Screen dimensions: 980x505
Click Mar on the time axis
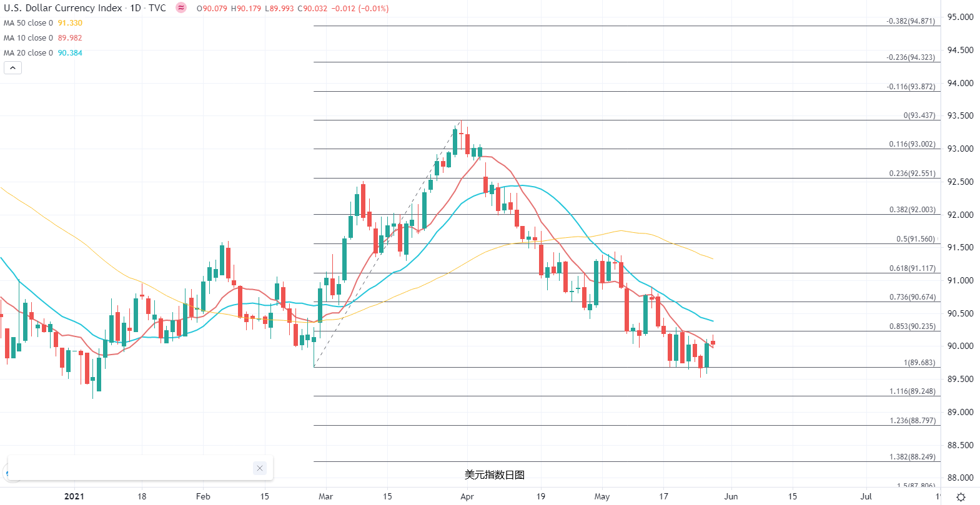[325, 496]
